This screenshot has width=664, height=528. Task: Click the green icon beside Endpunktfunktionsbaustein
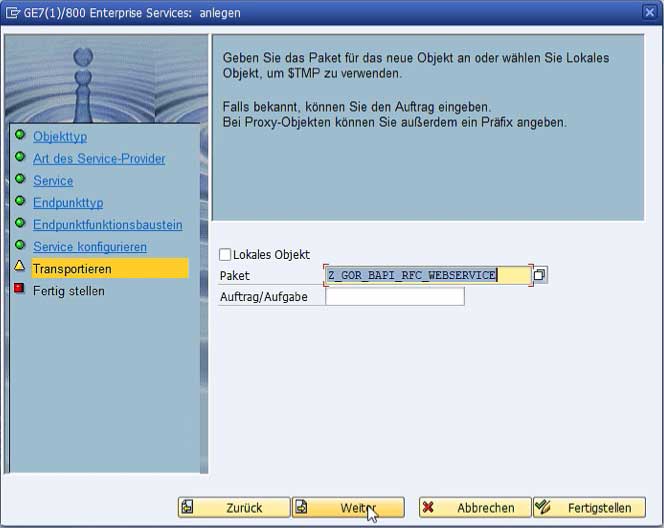click(20, 224)
